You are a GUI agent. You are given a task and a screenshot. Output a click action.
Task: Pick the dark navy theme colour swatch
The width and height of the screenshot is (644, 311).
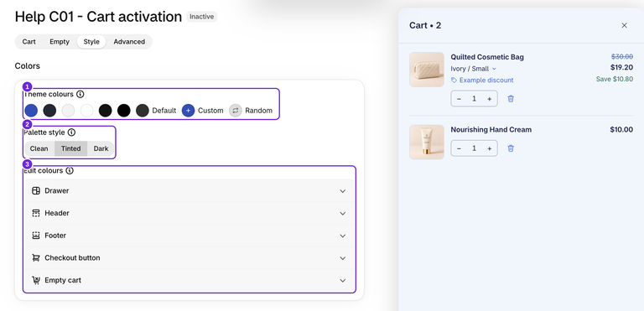pyautogui.click(x=49, y=111)
